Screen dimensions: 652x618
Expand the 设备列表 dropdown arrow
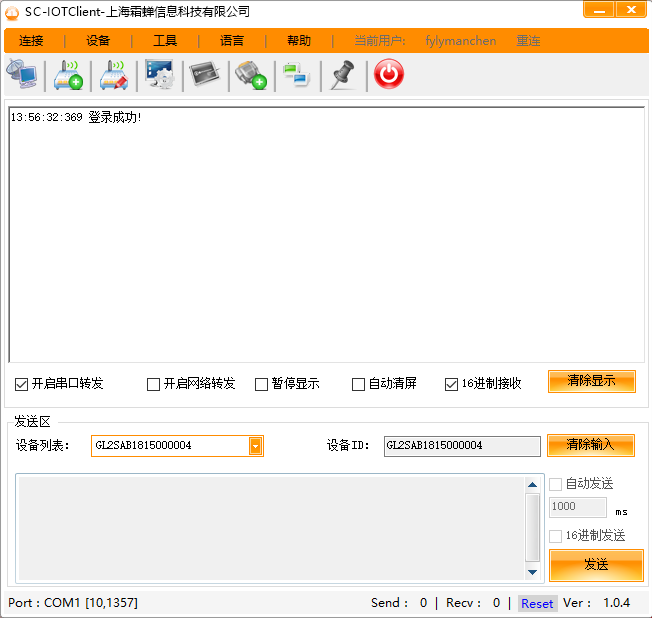[x=255, y=446]
